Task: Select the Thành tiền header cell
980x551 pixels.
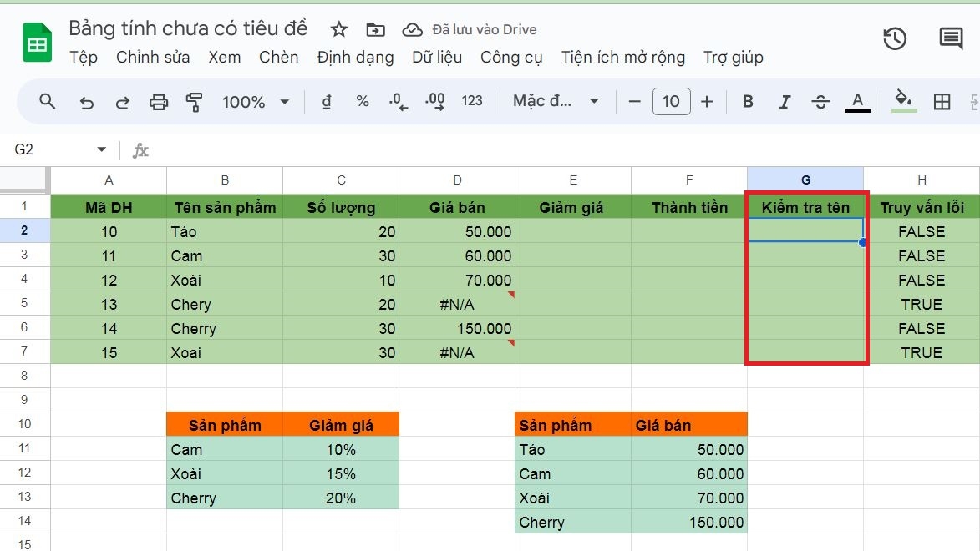Action: [689, 207]
